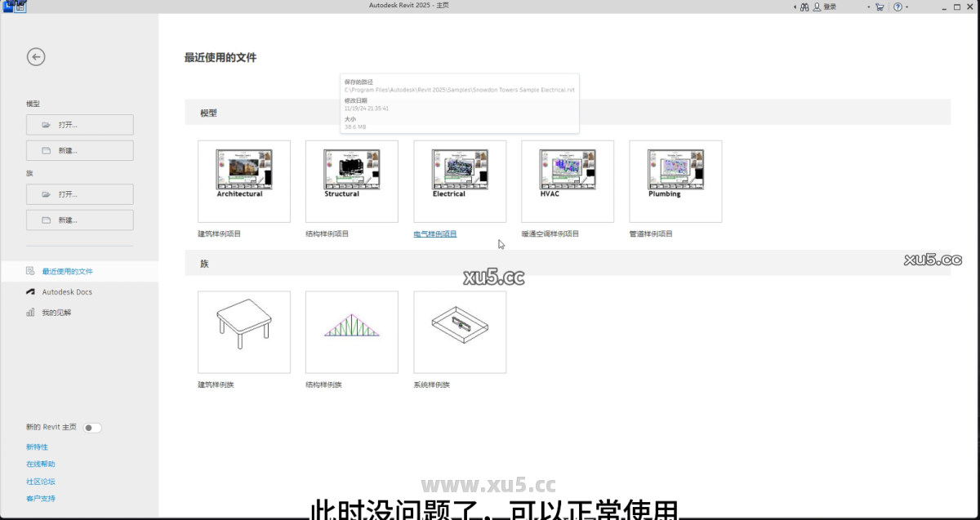Screen dimensions: 980x520
Task: Switch off the new Revit home toggle
Action: 92,427
